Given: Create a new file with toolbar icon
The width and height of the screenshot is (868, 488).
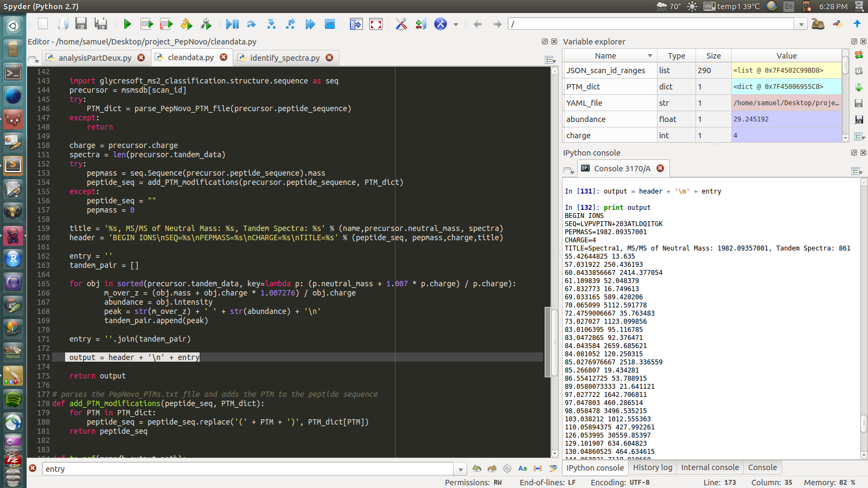Looking at the screenshot, I should click(x=43, y=24).
